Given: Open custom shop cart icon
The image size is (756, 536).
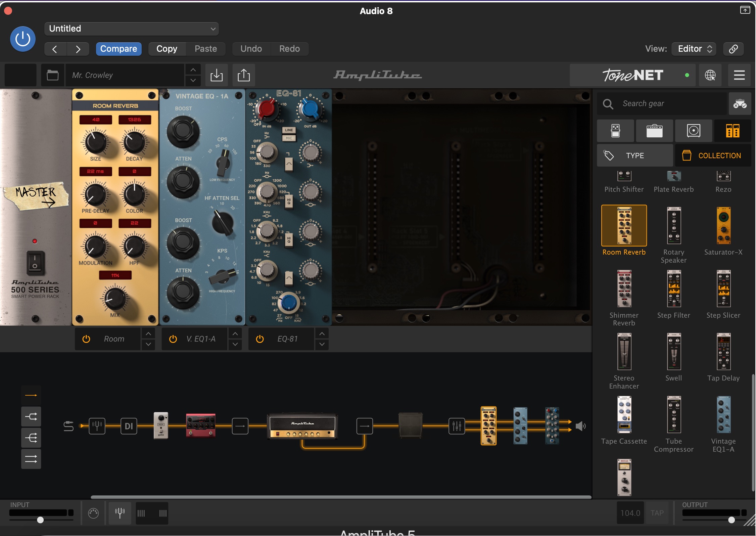Looking at the screenshot, I should coord(740,104).
